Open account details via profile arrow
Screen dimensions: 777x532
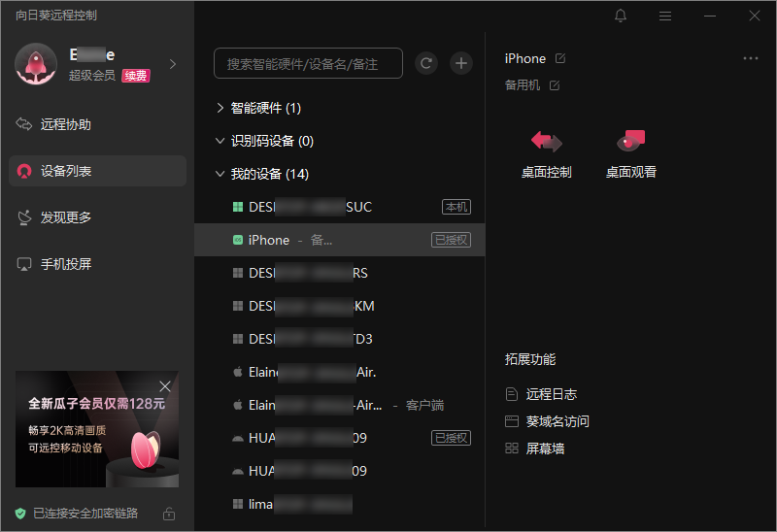(173, 64)
